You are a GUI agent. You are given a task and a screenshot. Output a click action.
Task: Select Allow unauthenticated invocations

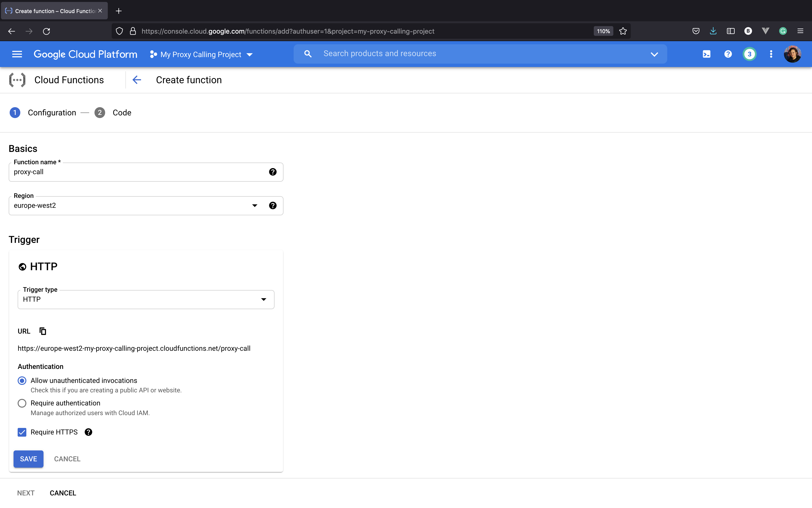click(22, 381)
